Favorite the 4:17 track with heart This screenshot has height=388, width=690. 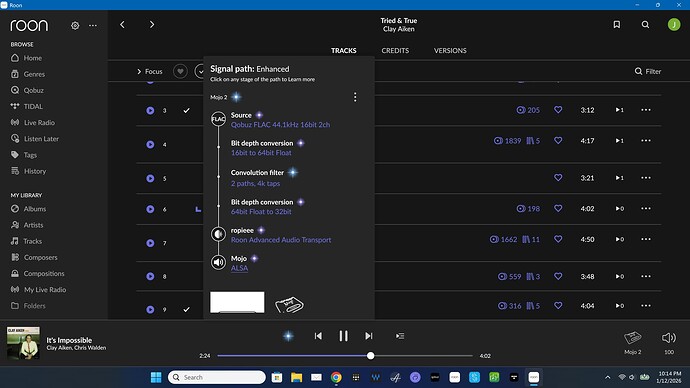pyautogui.click(x=558, y=140)
